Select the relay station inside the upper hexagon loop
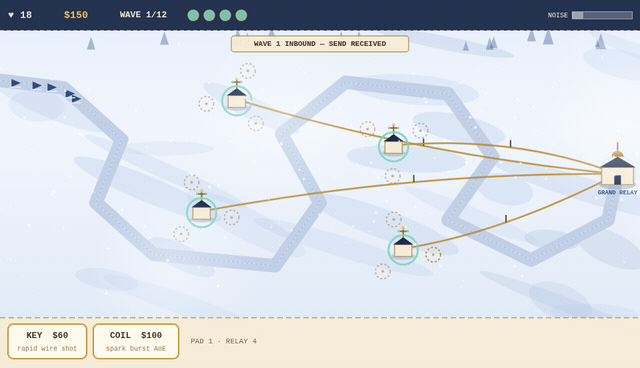 tap(393, 146)
